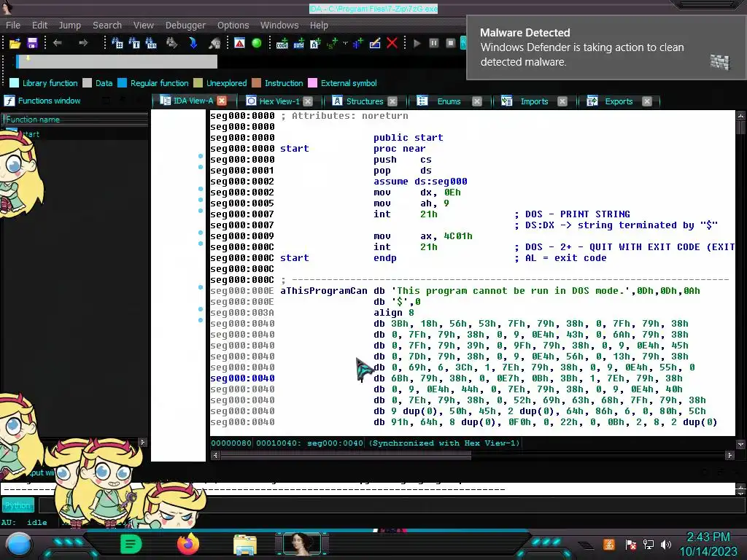Click the External symbol pink color swatch
This screenshot has width=747, height=560.
pyautogui.click(x=312, y=83)
